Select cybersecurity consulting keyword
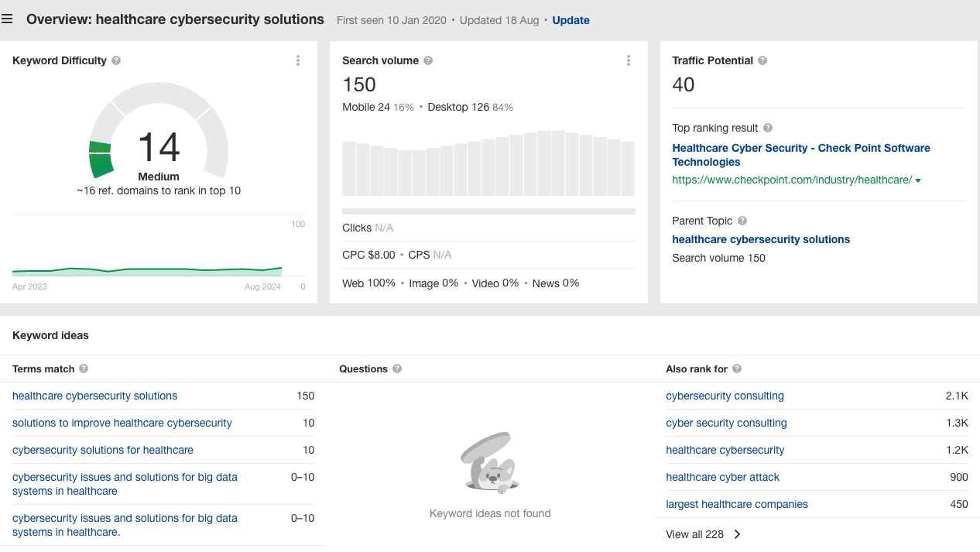This screenshot has width=980, height=552. pos(725,396)
